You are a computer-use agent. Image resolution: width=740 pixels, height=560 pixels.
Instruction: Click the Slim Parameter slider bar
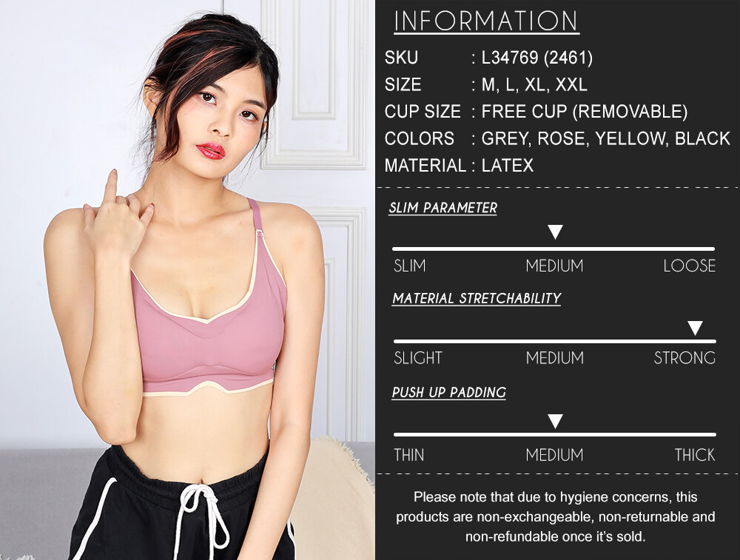click(554, 249)
